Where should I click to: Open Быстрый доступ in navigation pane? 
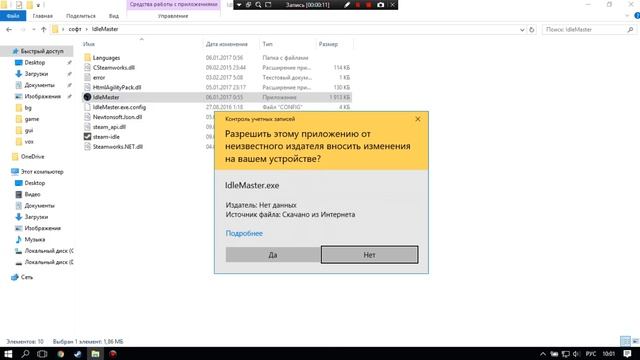[42, 51]
